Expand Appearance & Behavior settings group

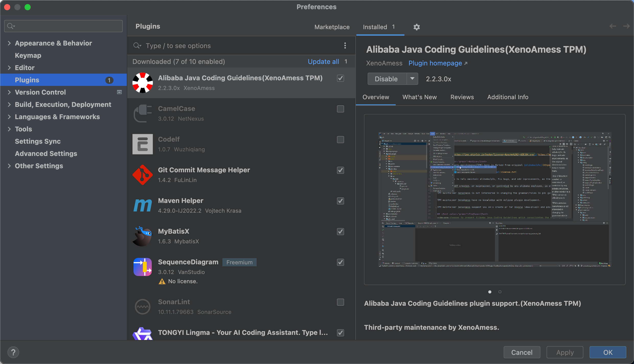pos(9,43)
